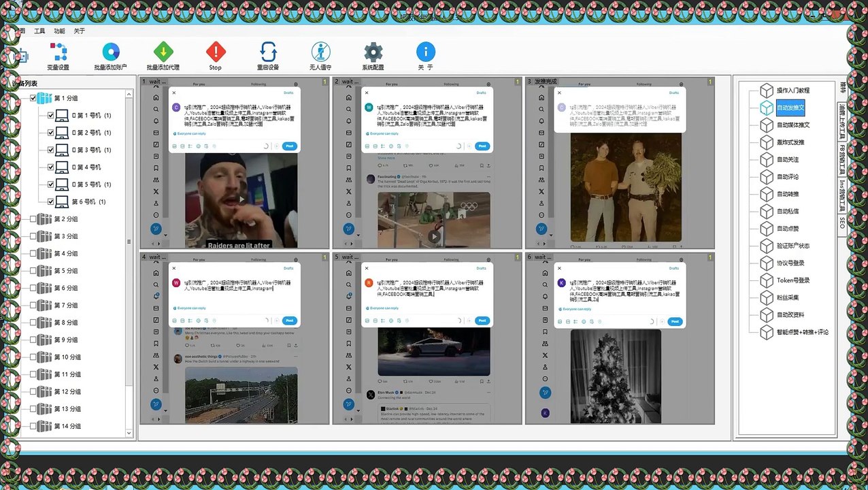This screenshot has width=868, height=490.
Task: Select the 第 14 分组 group row
Action: coord(67,426)
